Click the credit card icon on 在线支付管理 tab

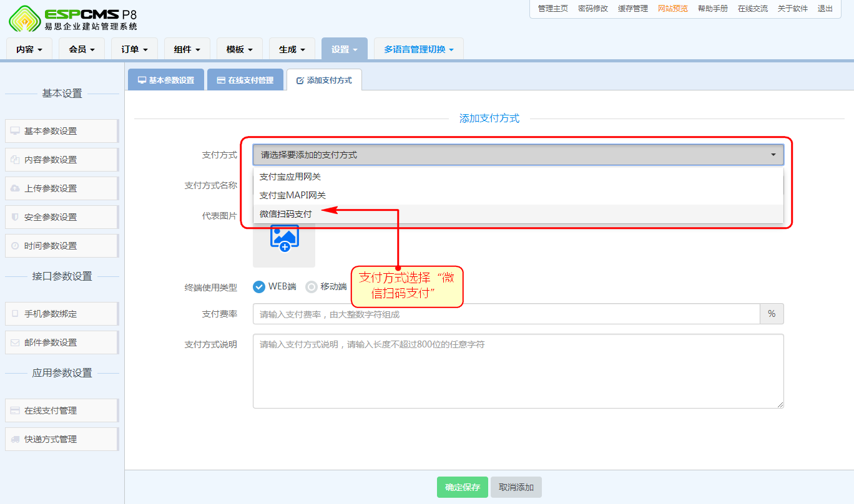[x=221, y=80]
